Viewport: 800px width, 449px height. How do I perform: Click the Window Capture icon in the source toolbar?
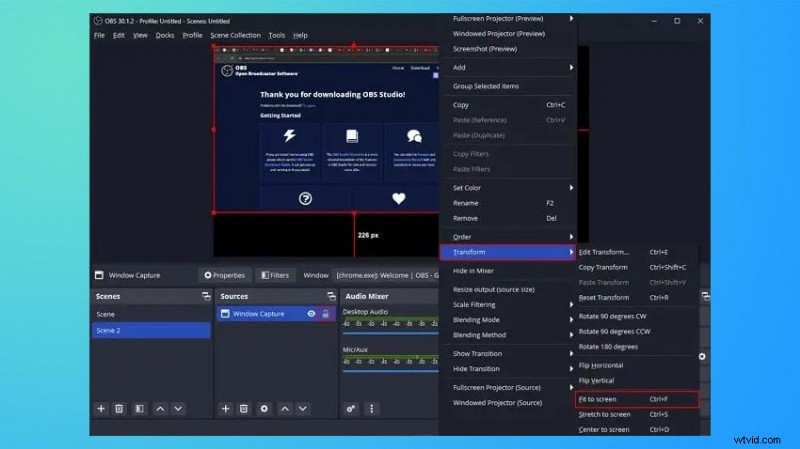pos(99,275)
